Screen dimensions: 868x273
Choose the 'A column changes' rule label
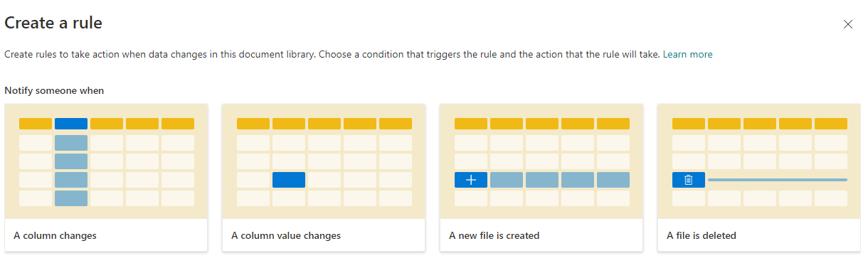55,235
